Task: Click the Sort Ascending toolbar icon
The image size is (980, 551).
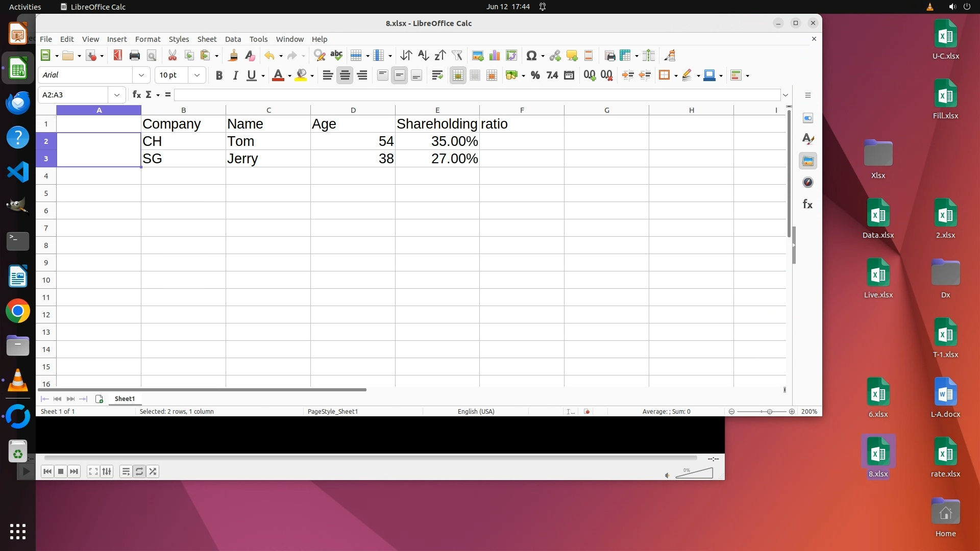Action: (423, 56)
